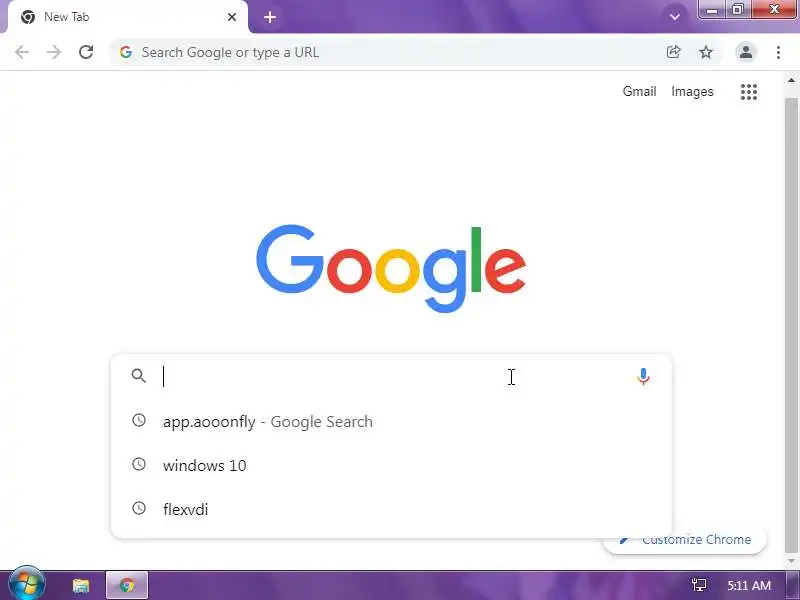Click the magnifier icon in search box

click(x=138, y=376)
